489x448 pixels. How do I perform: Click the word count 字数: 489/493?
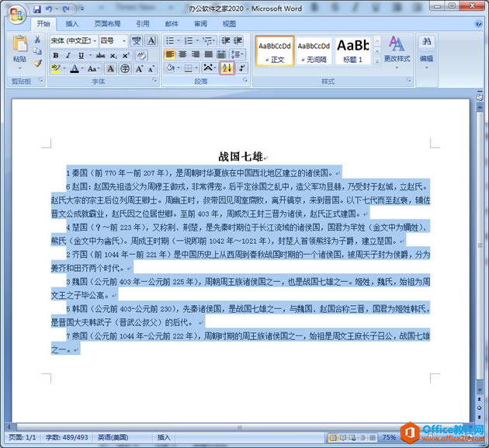(x=67, y=438)
